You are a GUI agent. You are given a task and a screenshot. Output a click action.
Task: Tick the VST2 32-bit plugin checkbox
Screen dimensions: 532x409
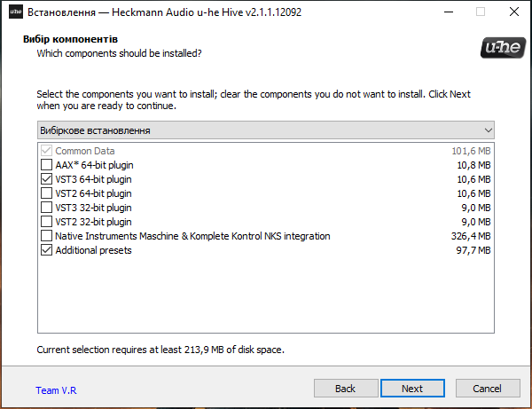(x=46, y=222)
